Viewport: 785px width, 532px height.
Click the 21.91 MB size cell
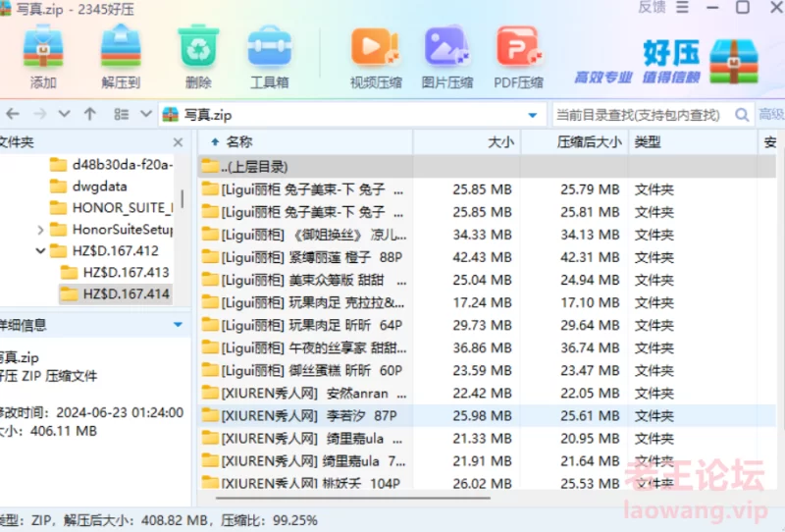482,461
